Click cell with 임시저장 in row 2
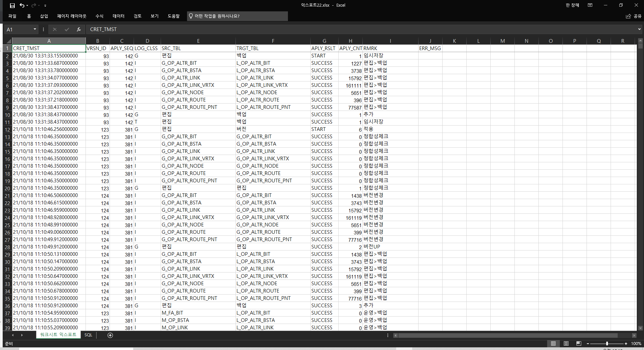The height and width of the screenshot is (350, 644). [390, 56]
